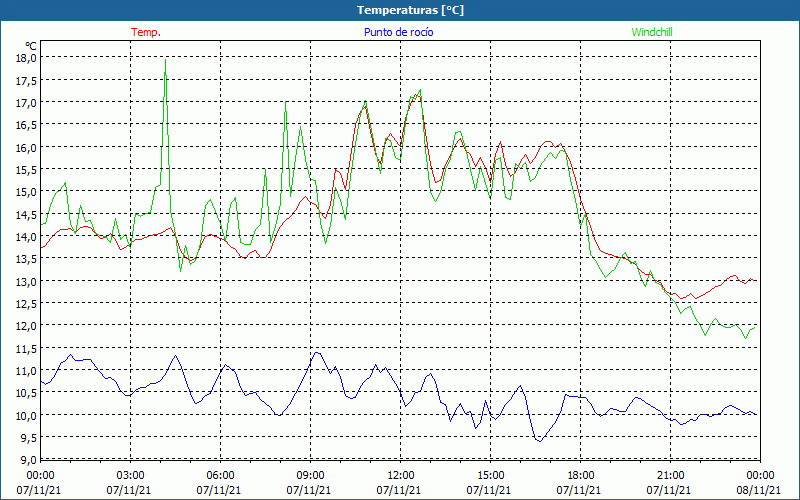Click the y-axis value 11,0
Screen dimensions: 800x500
[26, 370]
